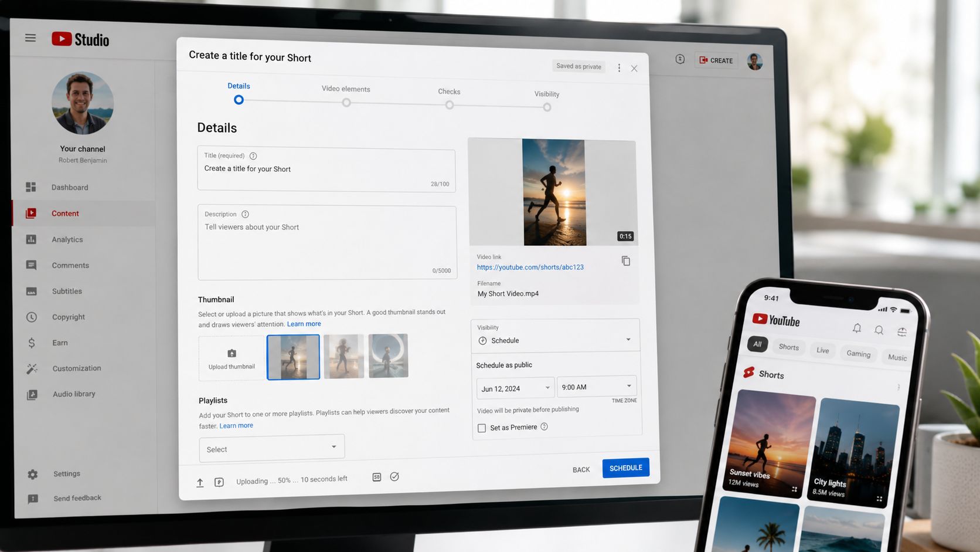Viewport: 980px width, 552px height.
Task: Select the Shorts chip on phone
Action: [789, 347]
